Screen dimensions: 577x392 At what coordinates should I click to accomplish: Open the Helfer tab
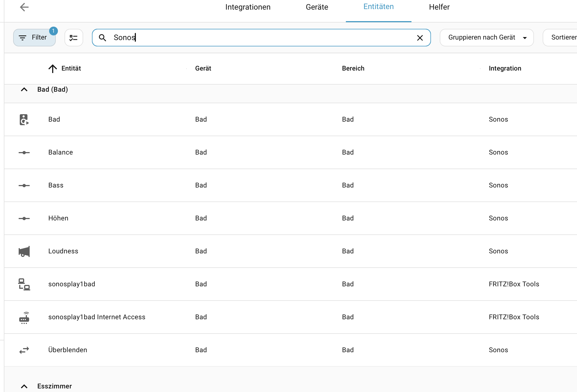[x=439, y=7]
